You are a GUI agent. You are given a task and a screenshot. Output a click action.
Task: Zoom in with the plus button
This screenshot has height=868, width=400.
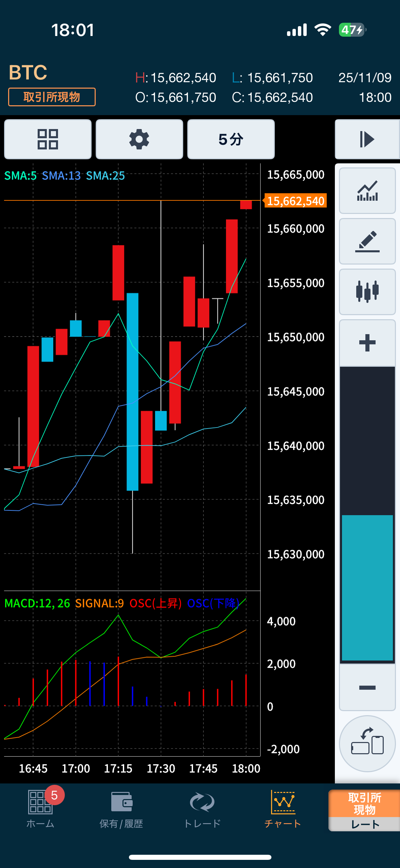coord(367,343)
